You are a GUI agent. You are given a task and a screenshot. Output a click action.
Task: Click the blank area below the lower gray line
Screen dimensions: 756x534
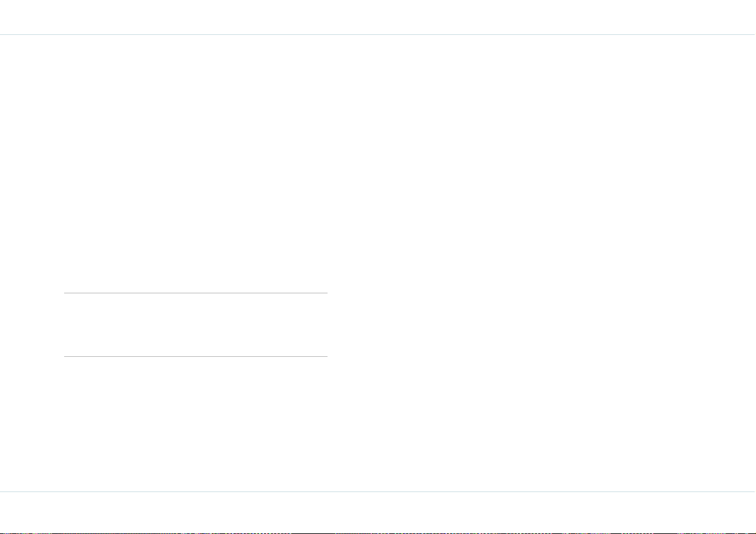click(196, 424)
